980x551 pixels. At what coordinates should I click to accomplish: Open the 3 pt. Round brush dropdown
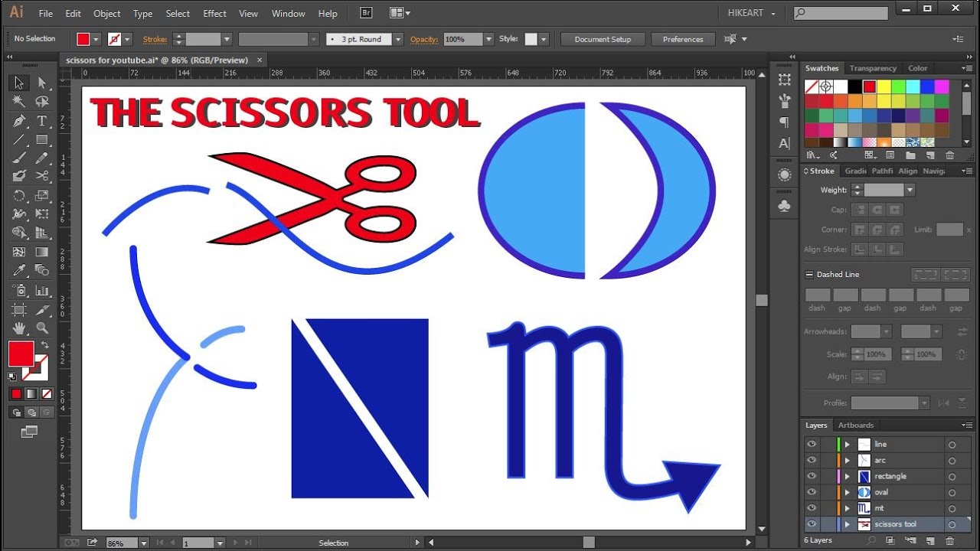coord(398,39)
